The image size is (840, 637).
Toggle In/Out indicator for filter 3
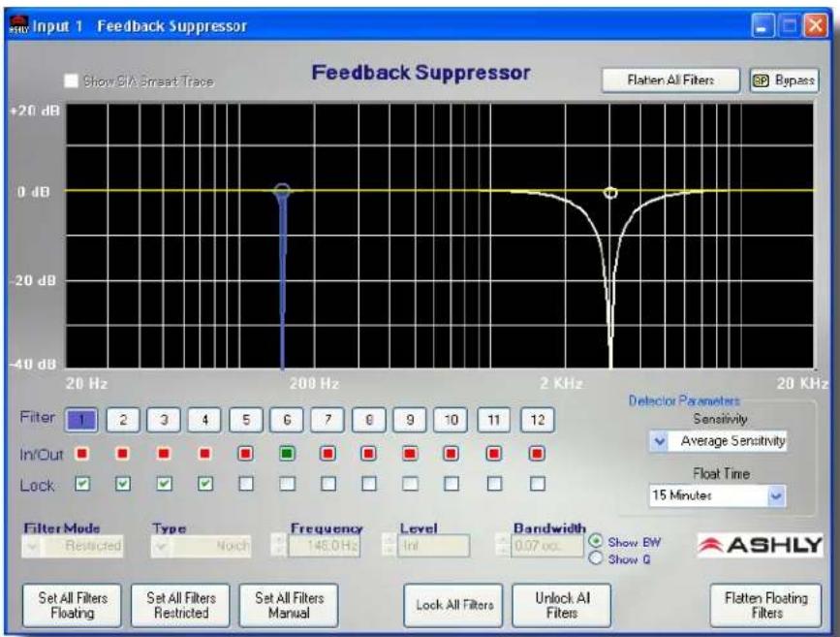(164, 454)
